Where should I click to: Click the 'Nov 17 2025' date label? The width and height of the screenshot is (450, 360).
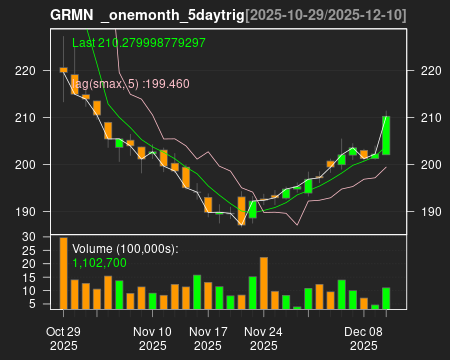coord(208,339)
